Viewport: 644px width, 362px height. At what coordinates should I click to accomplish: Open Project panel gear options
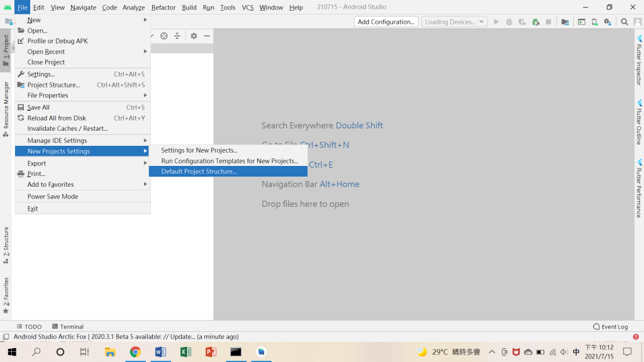tap(194, 36)
